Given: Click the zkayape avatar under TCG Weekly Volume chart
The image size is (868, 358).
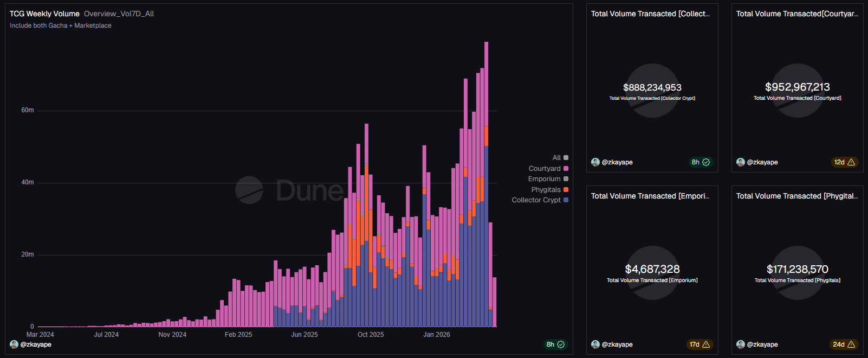Looking at the screenshot, I should pyautogui.click(x=14, y=344).
